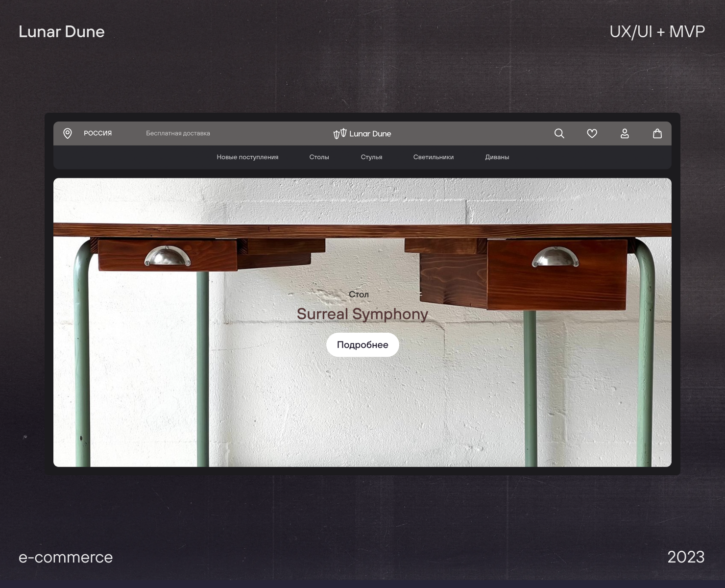Open the favorites heart icon
The height and width of the screenshot is (588, 725).
coord(592,133)
